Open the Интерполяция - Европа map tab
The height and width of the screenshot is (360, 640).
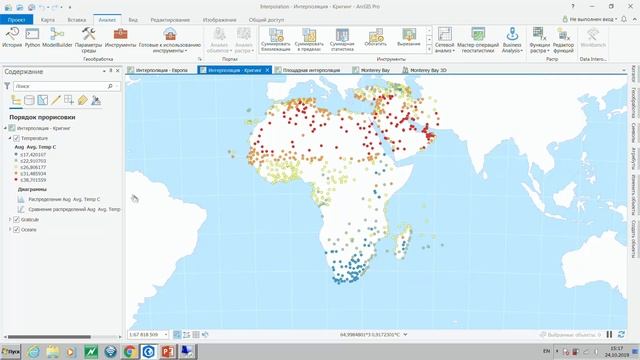(x=161, y=70)
